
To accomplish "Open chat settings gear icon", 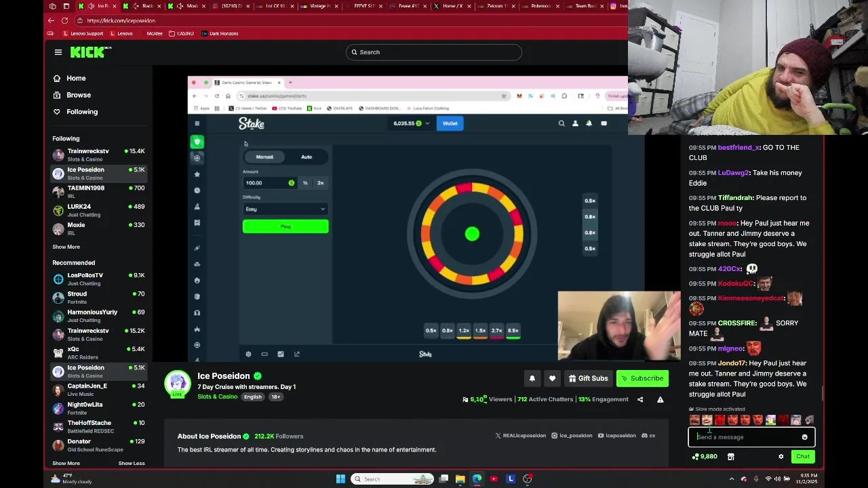I will (x=781, y=457).
